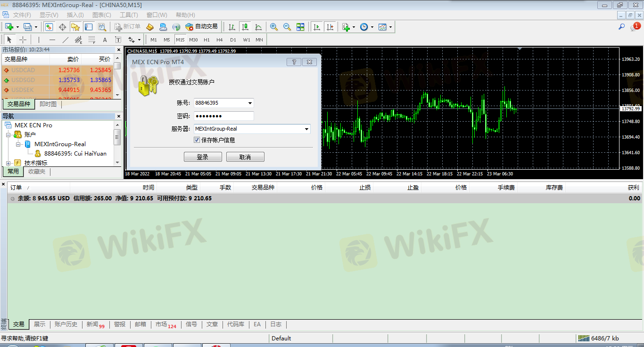Click into the 密码 password field
The image size is (644, 347).
223,116
